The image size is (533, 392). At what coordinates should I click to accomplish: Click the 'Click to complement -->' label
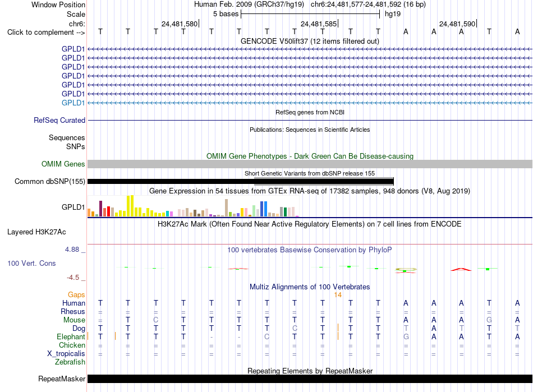point(46,33)
